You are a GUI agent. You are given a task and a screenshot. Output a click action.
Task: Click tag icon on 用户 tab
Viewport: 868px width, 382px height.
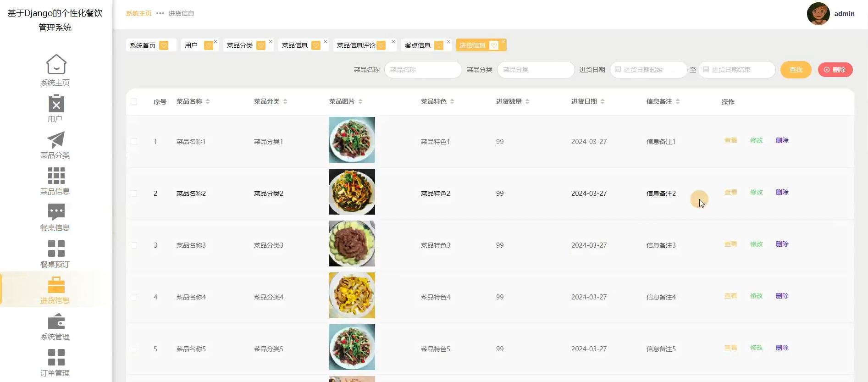pos(209,45)
